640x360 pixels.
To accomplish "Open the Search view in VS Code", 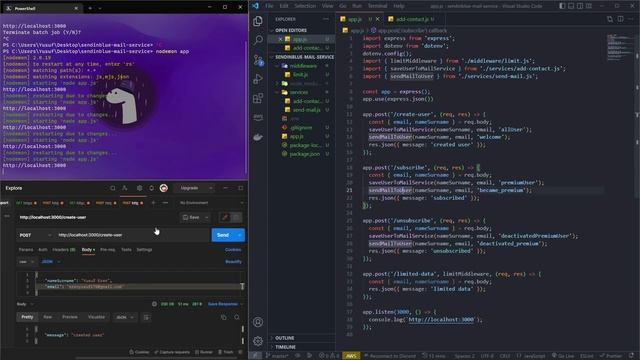I will point(258,40).
